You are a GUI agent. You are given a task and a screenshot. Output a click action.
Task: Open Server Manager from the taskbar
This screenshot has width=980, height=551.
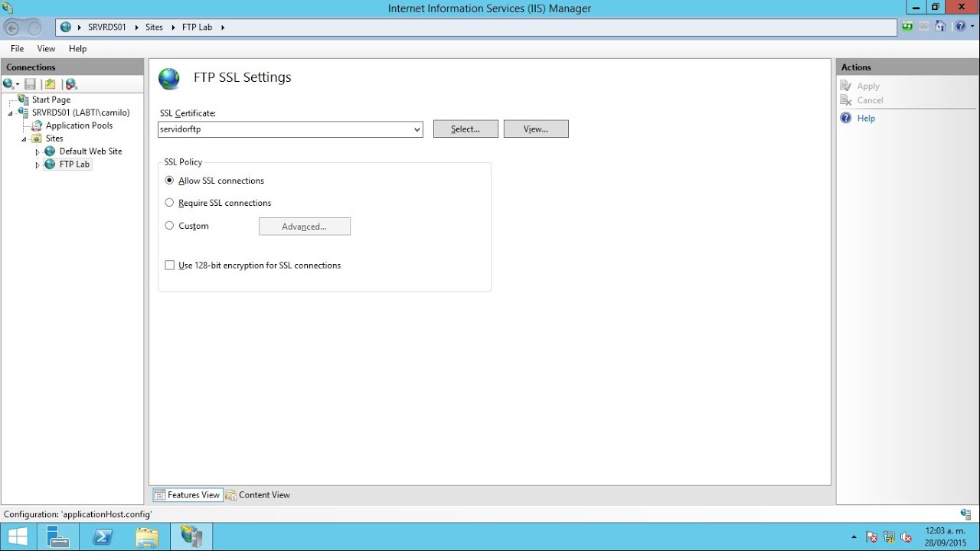pyautogui.click(x=57, y=536)
